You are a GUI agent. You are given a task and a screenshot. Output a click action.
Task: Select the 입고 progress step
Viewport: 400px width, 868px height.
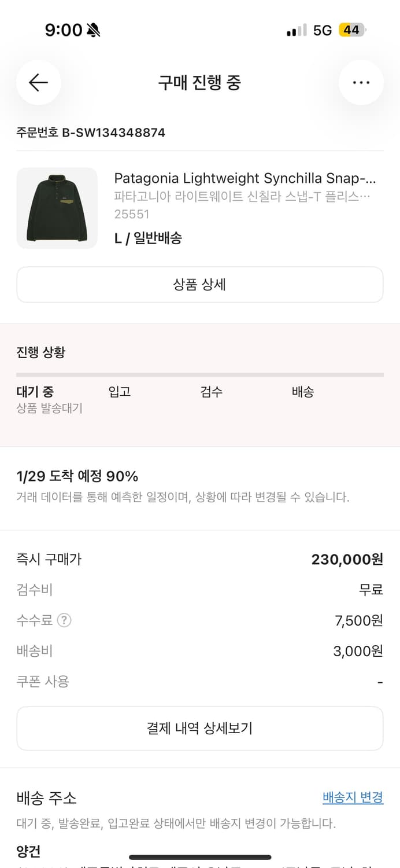120,392
